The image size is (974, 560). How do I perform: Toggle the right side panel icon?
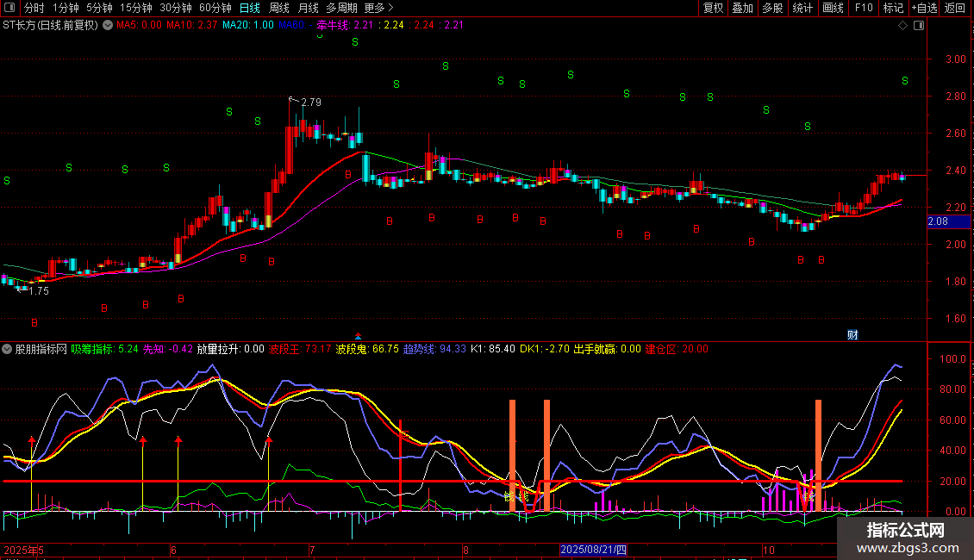click(x=919, y=26)
